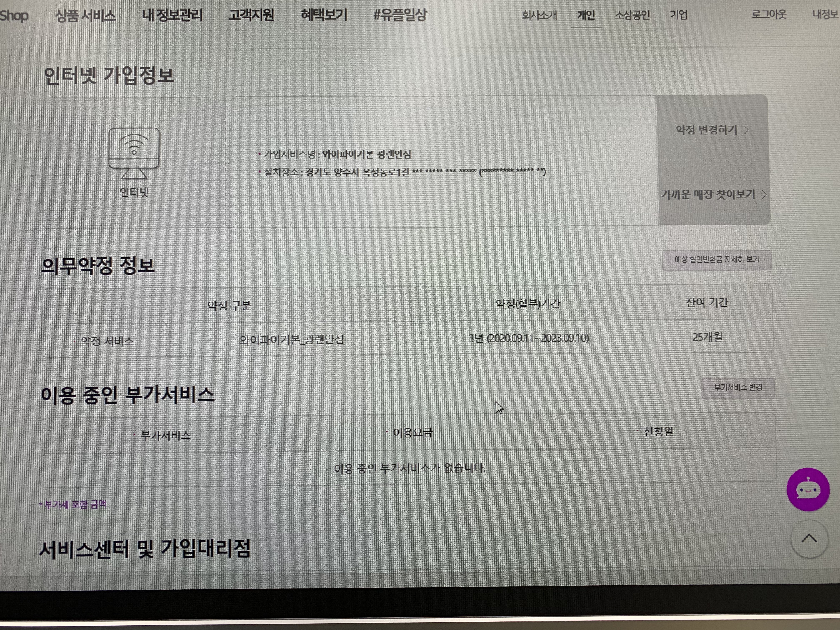
Task: Open 혜택보기 menu
Action: tap(324, 15)
